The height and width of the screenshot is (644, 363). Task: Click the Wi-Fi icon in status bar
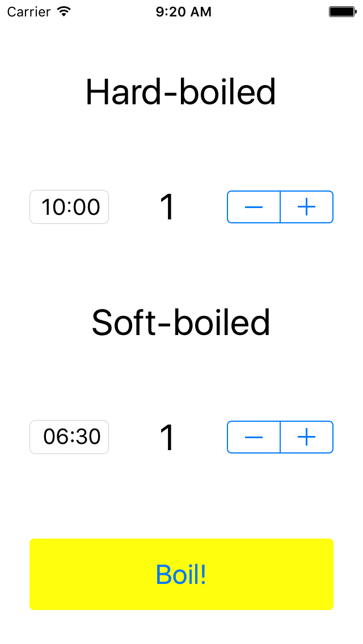[64, 11]
